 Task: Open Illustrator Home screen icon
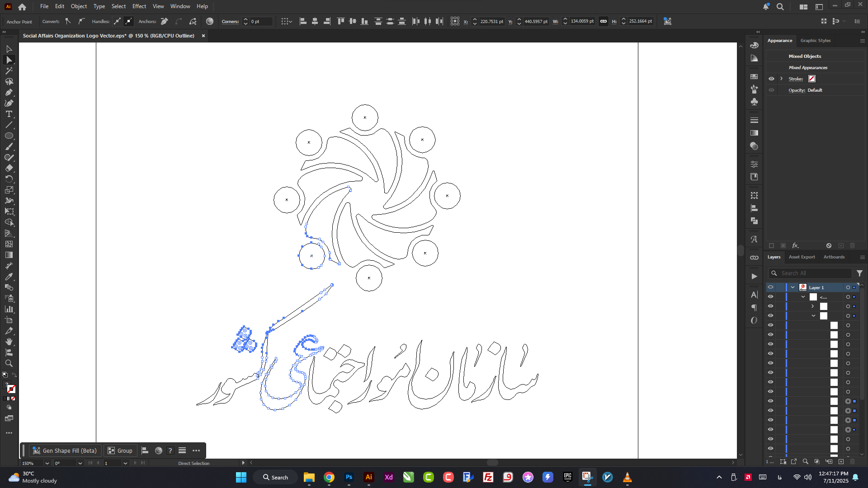coord(22,7)
